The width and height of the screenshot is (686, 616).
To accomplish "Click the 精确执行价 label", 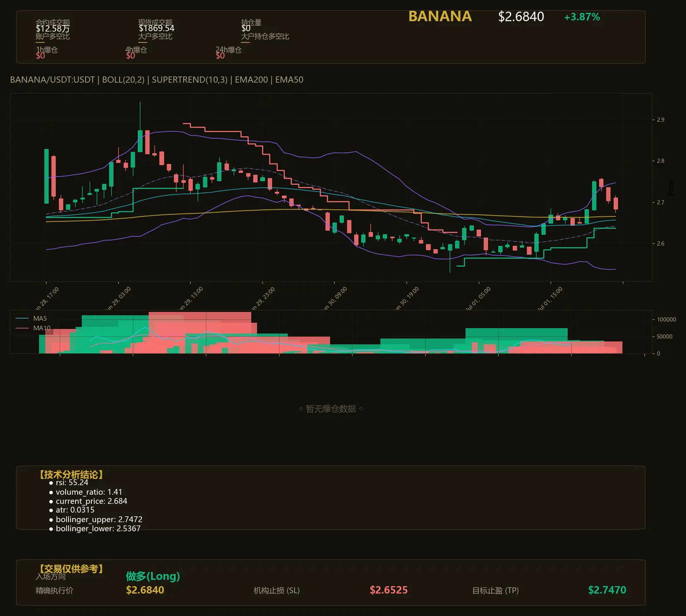I will (54, 590).
